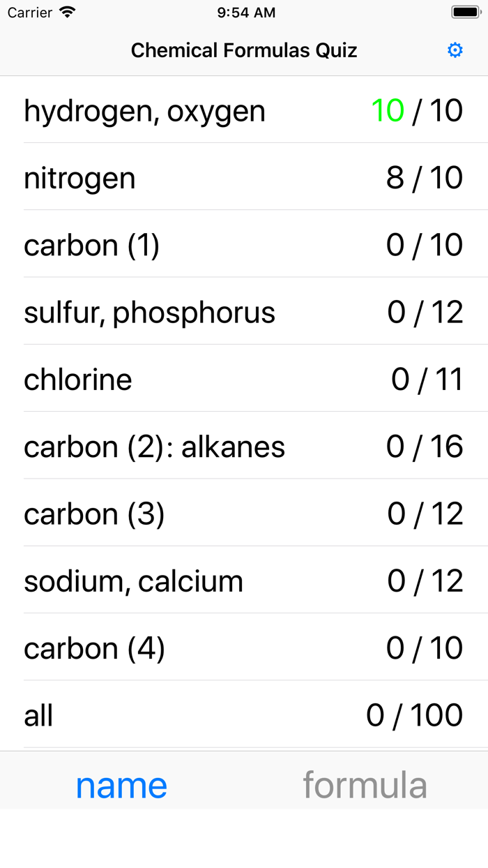The image size is (488, 868).
Task: Switch to the formula quiz mode
Action: 365,785
